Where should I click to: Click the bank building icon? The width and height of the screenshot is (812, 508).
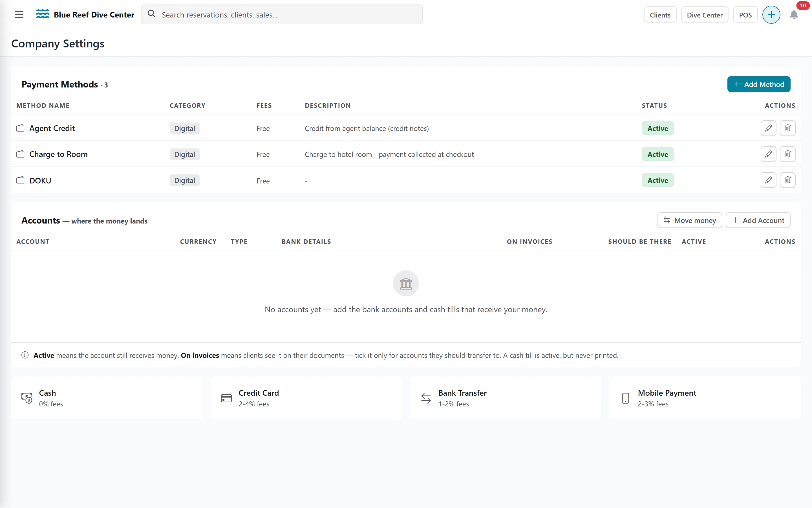click(x=406, y=283)
